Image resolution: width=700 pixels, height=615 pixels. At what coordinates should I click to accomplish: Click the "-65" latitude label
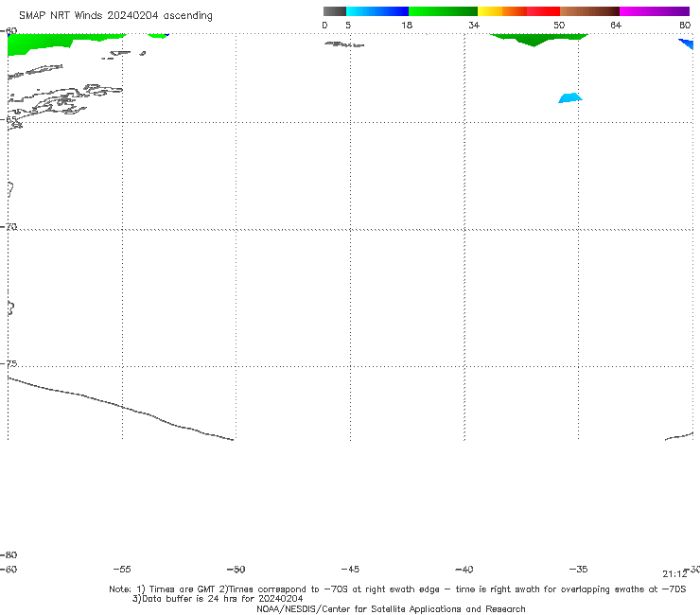tap(9, 119)
